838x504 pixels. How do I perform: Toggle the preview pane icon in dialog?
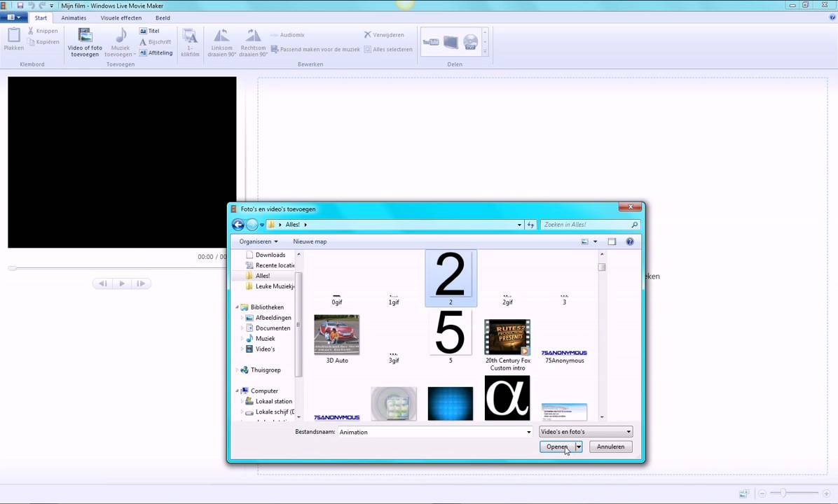click(x=612, y=242)
